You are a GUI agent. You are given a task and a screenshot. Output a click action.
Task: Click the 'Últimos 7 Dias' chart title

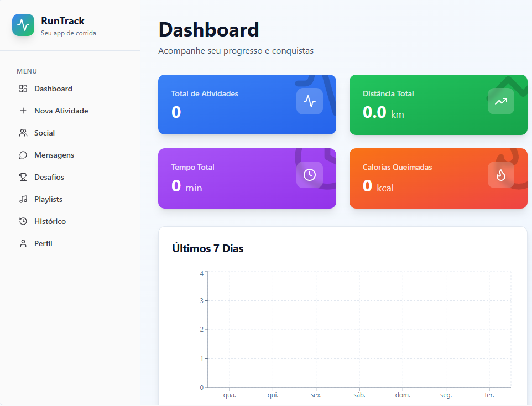pos(207,248)
